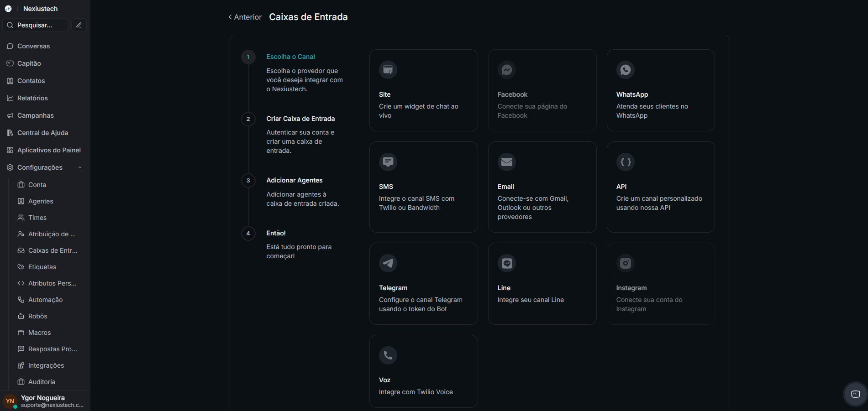Select the Facebook channel card
The image size is (868, 411).
click(542, 90)
